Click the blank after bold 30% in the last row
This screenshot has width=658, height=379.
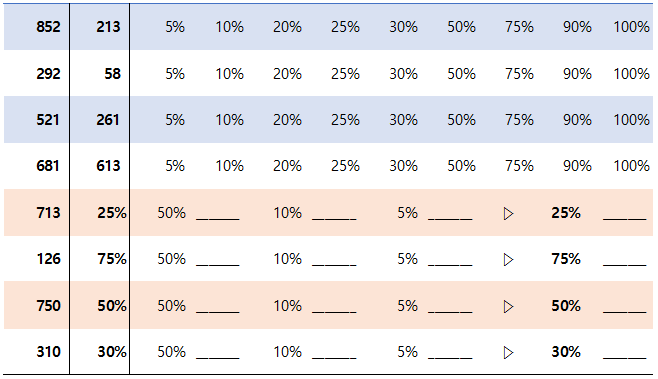tap(624, 353)
